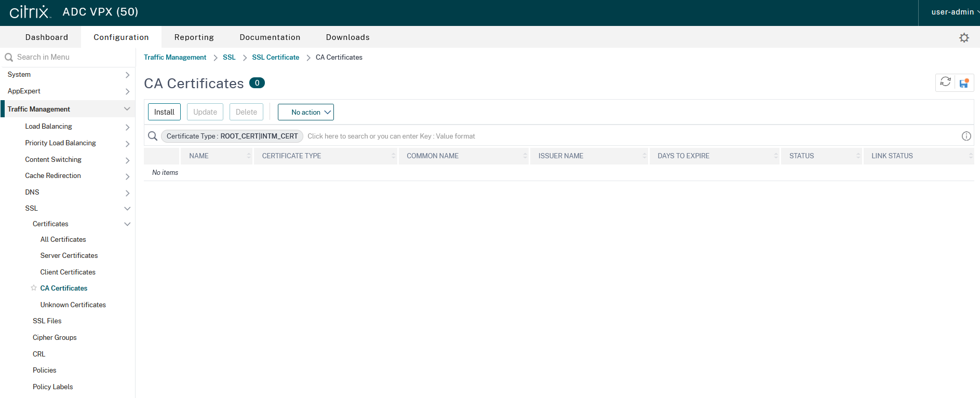Image resolution: width=980 pixels, height=398 pixels.
Task: Expand the DNS submenu chevron
Action: [127, 193]
